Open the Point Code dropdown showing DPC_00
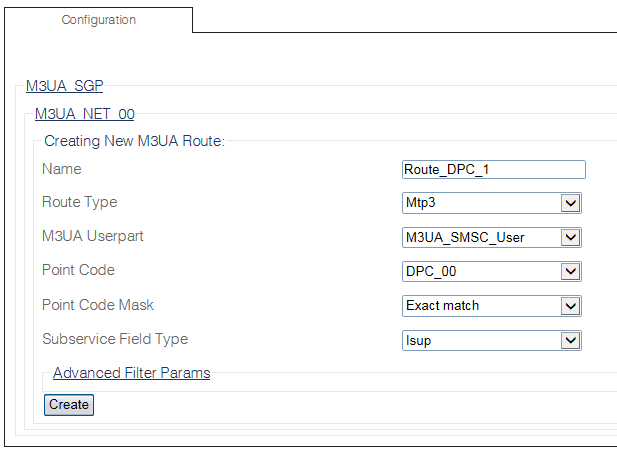617x463 pixels. 491,271
